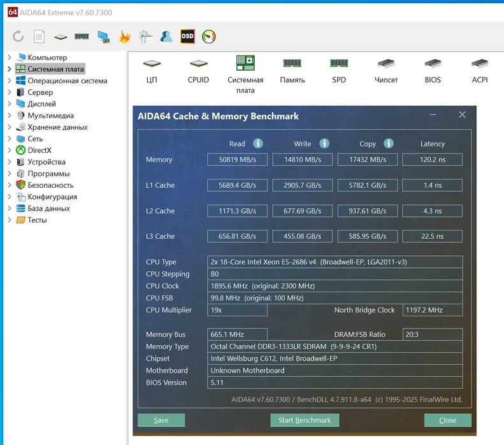Open the Report toolbar icon
Viewport: 504px width, 445px height.
[39, 36]
